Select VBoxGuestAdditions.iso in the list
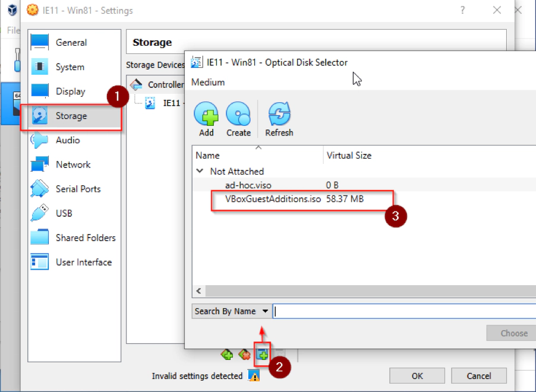Screen dimensions: 536x392 (x=274, y=199)
